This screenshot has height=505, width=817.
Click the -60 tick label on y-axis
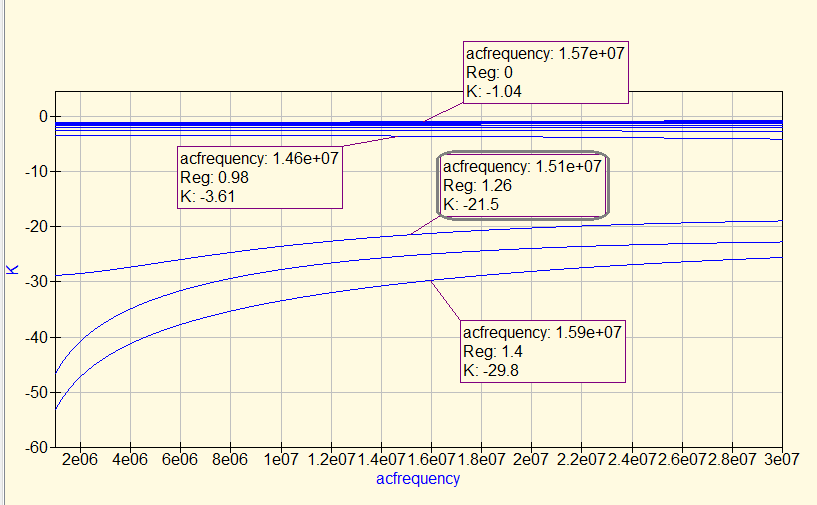tap(37, 446)
